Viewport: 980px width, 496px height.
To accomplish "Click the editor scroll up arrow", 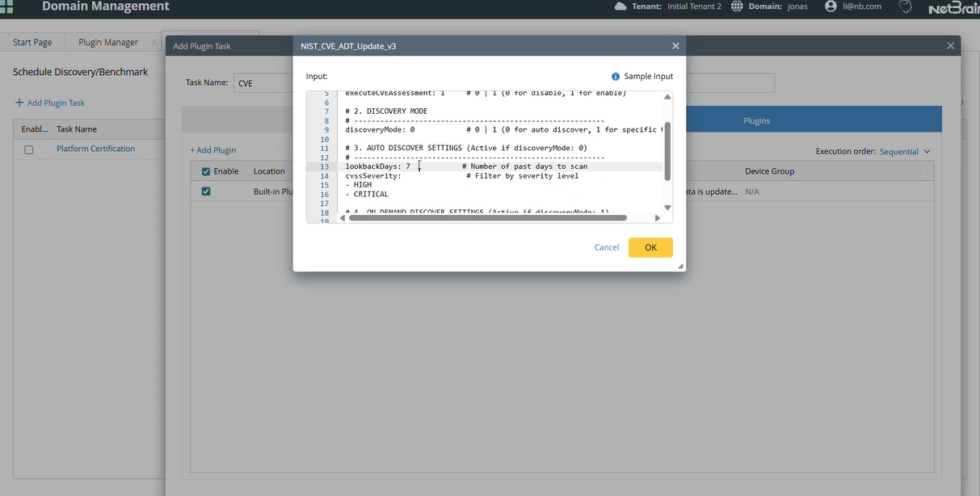I will click(x=667, y=98).
